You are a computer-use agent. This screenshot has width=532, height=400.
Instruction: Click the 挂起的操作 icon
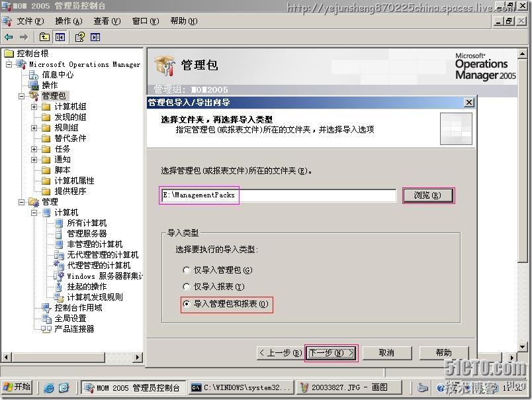(59, 287)
